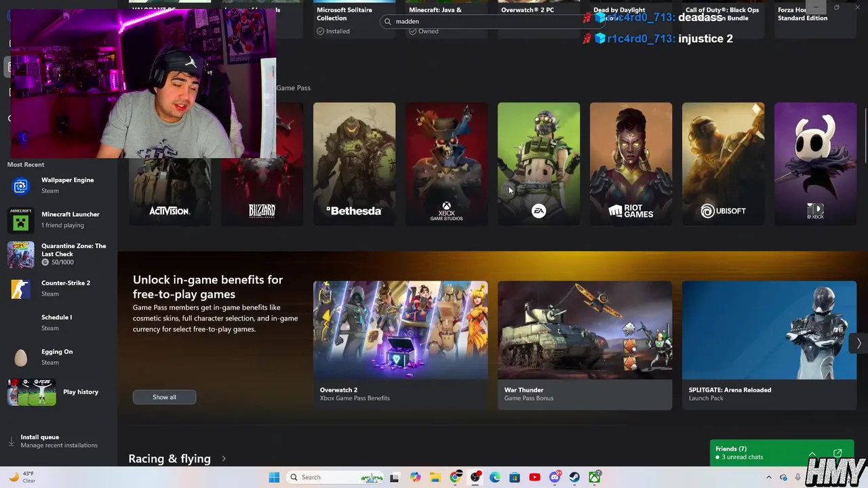Open the Egging On egg icon
The width and height of the screenshot is (868, 488).
pos(20,357)
